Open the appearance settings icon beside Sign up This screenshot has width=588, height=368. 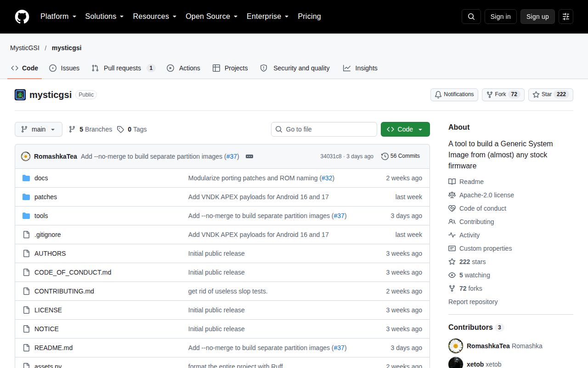(566, 17)
